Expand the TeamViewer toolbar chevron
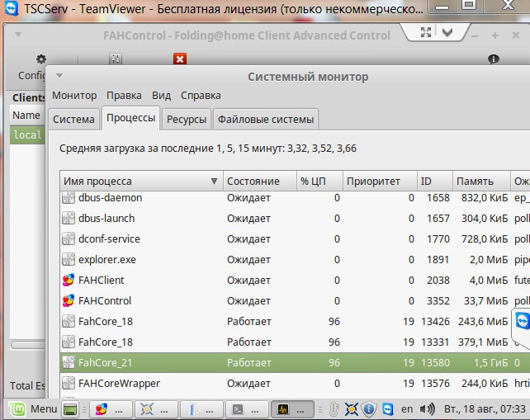 (447, 32)
